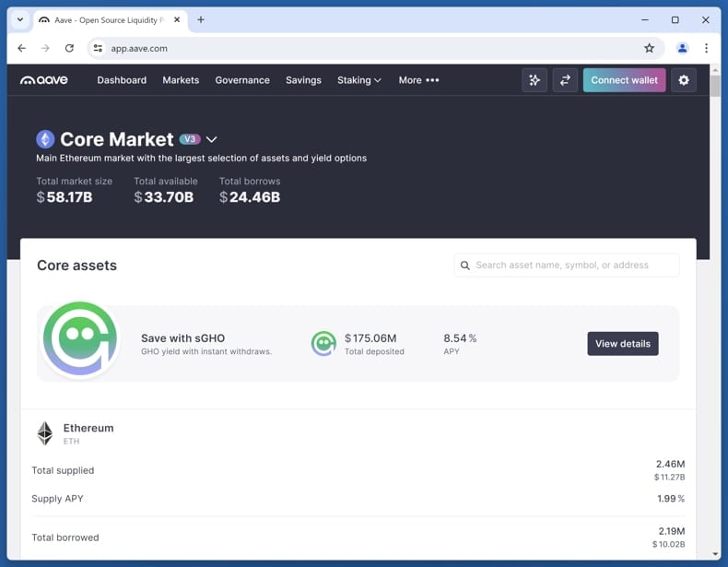Click the Supply APY label

(x=57, y=499)
